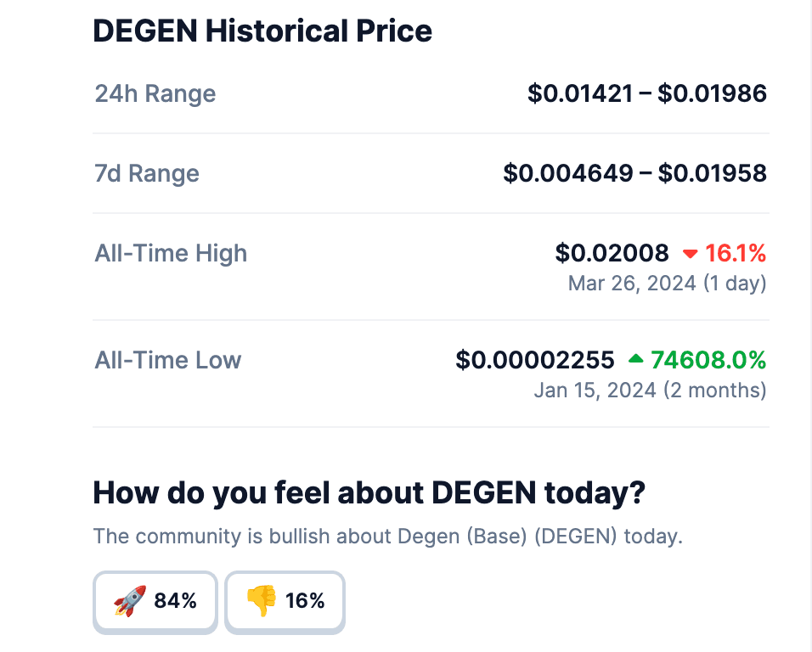Click the All-Time Low label
The height and width of the screenshot is (652, 812).
click(x=167, y=360)
